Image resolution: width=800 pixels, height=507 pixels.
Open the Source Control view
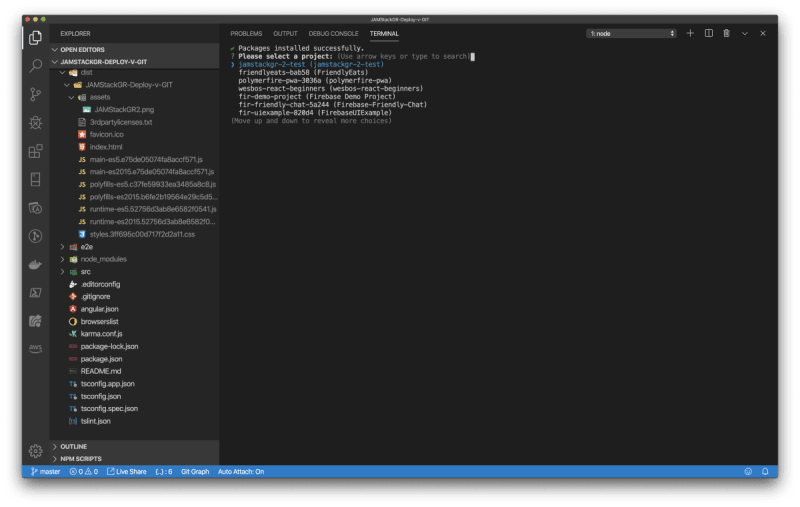point(35,94)
